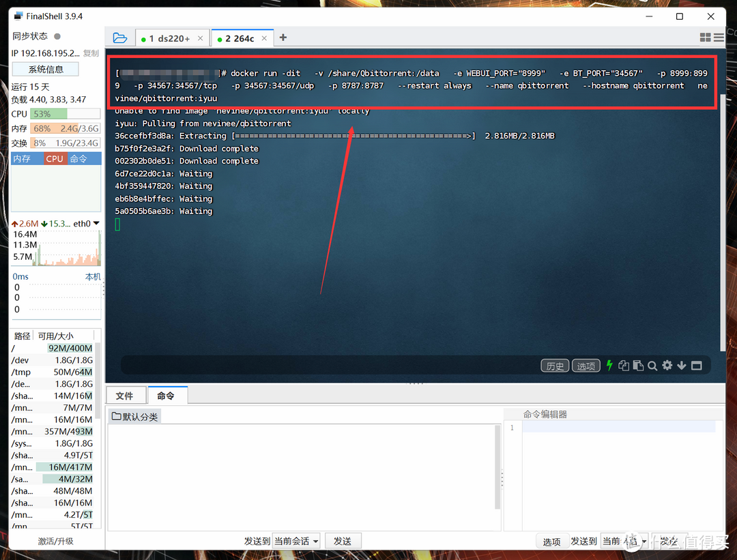Click the terminal vertical scrollbar
Screen dimensions: 737x560
pos(723,222)
